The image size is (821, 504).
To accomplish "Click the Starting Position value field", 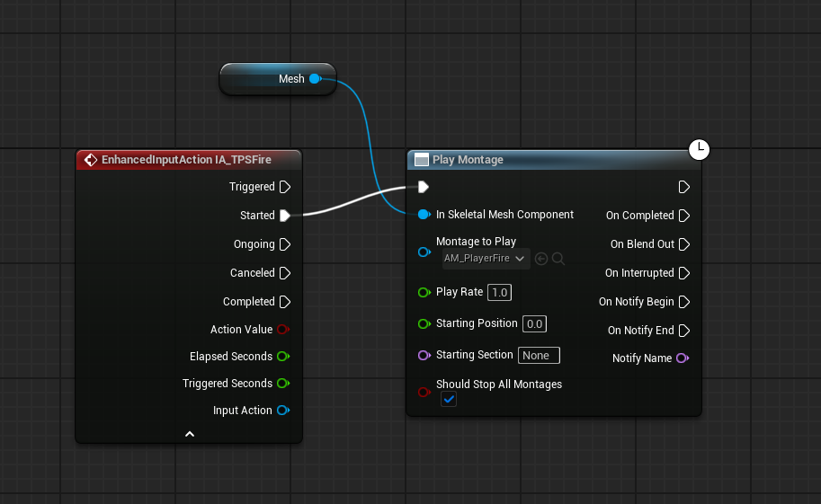I will tap(534, 324).
